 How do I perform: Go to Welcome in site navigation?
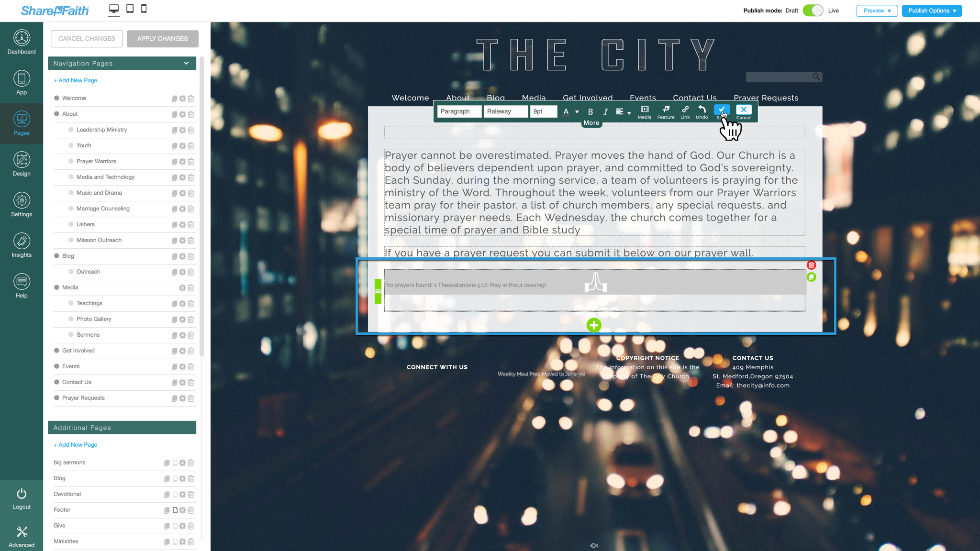pyautogui.click(x=410, y=98)
